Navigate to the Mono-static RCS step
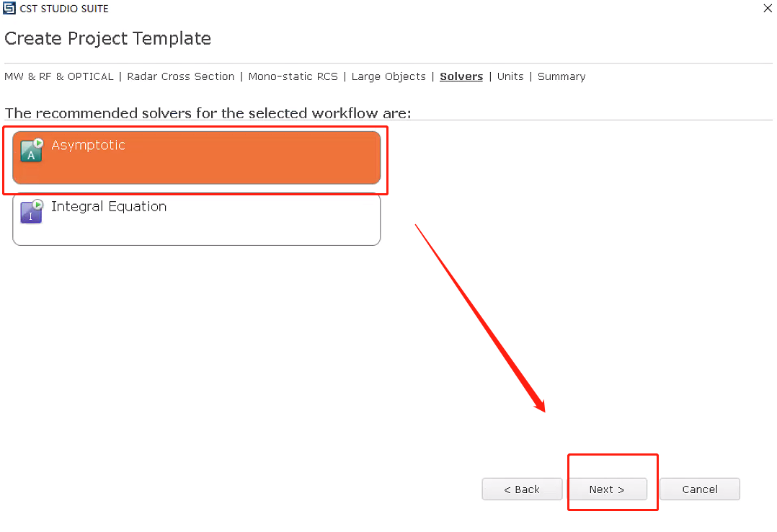Viewport: 777px width, 532px height. click(x=293, y=76)
